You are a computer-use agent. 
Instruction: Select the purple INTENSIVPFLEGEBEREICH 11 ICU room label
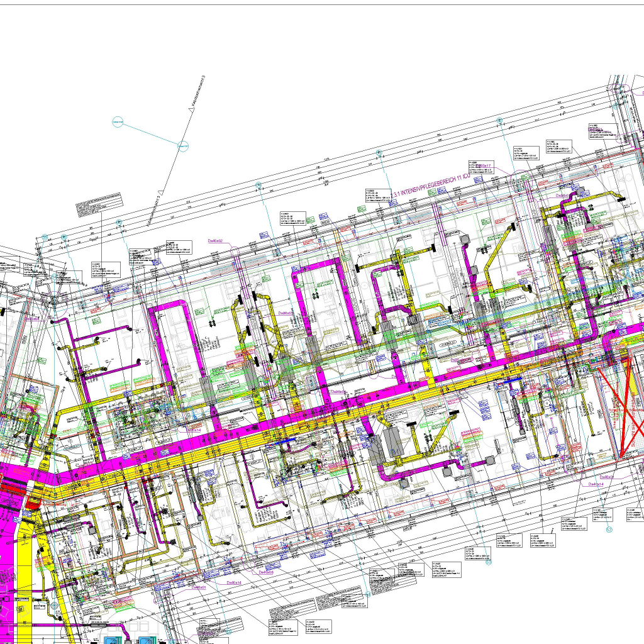431,186
